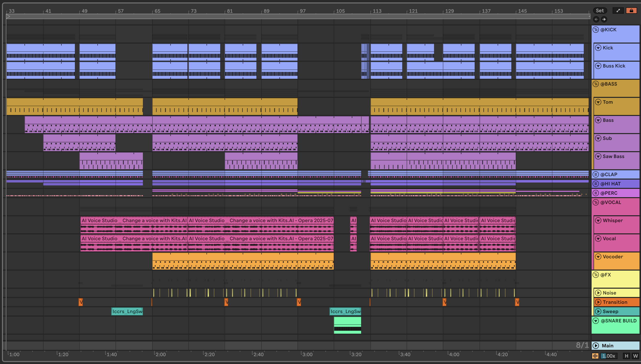641x364 pixels.
Task: Click the 3:20 mark in the time ruler
Action: 356,354
